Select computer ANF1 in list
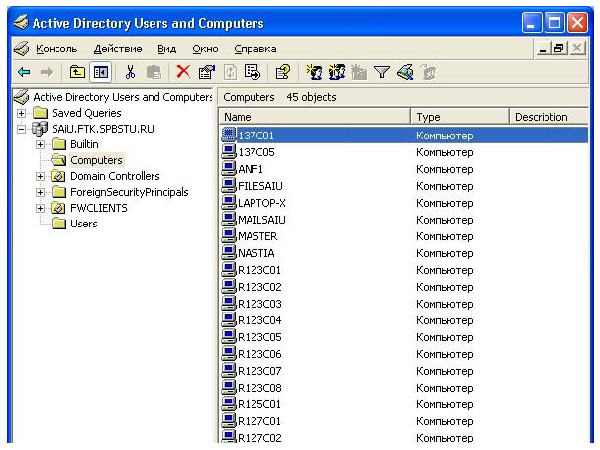This screenshot has width=600, height=450. pyautogui.click(x=250, y=169)
